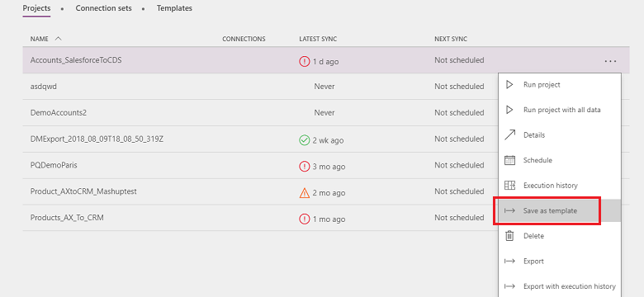Click the Schedule calendar icon

coord(509,160)
